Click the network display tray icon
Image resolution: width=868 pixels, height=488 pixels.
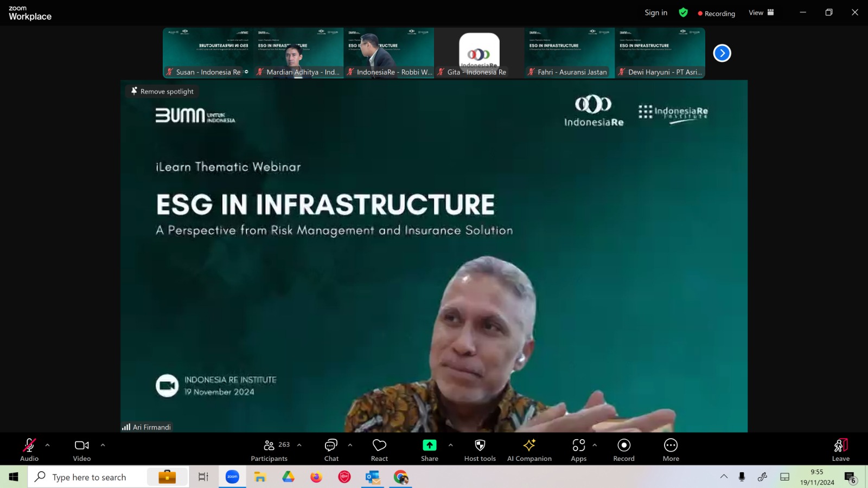[784, 477]
